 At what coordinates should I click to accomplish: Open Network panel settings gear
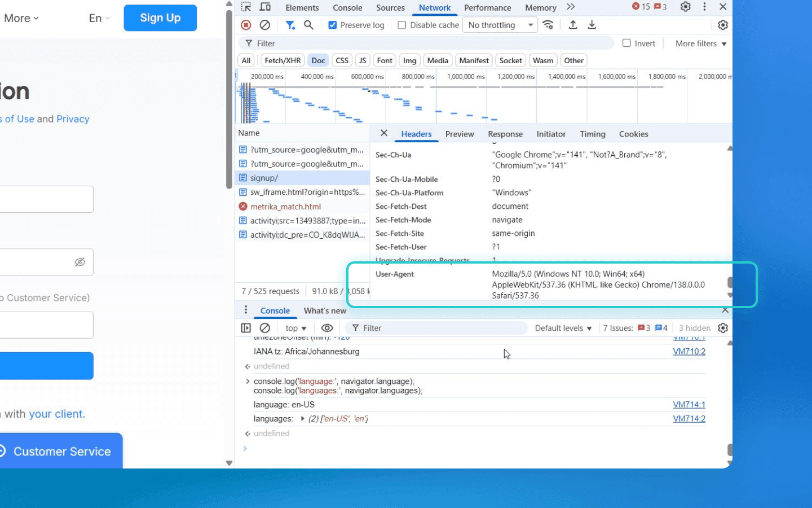[x=723, y=25]
